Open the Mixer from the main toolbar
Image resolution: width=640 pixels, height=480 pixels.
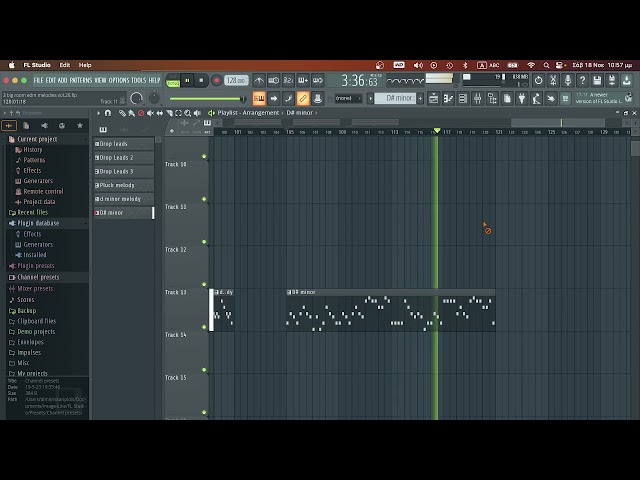[x=478, y=98]
